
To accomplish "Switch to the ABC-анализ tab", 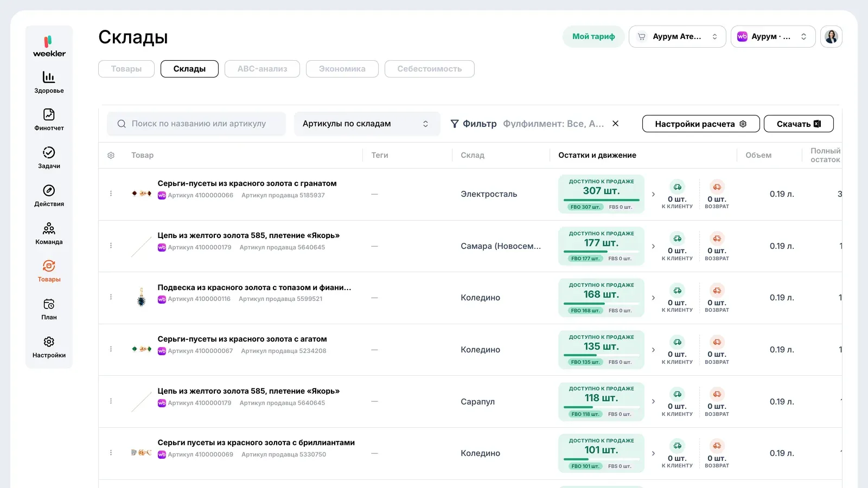I will pos(262,69).
